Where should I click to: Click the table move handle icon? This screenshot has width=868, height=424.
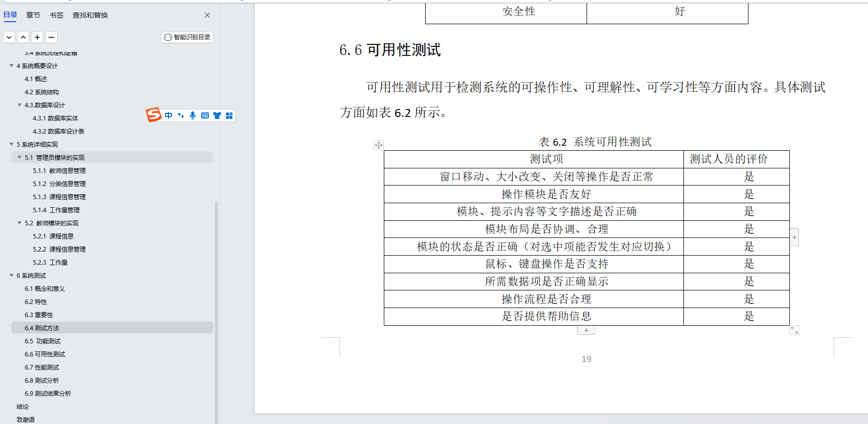(x=379, y=145)
